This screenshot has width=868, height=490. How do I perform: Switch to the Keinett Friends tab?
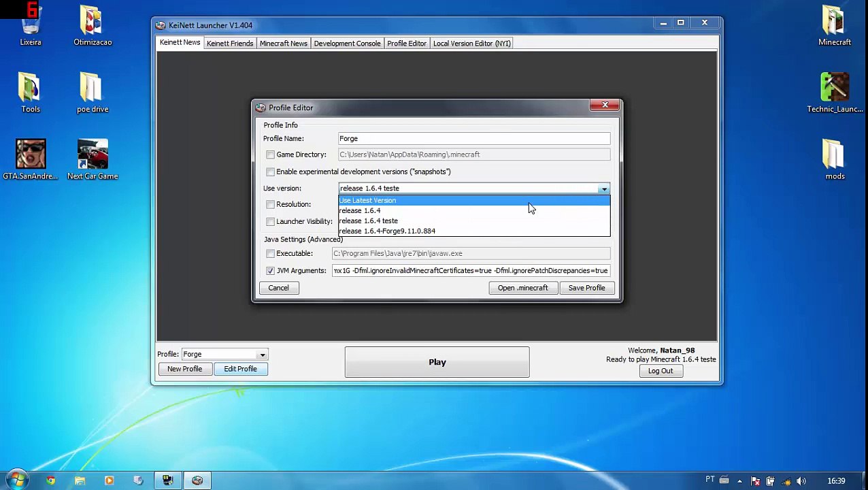(x=230, y=44)
